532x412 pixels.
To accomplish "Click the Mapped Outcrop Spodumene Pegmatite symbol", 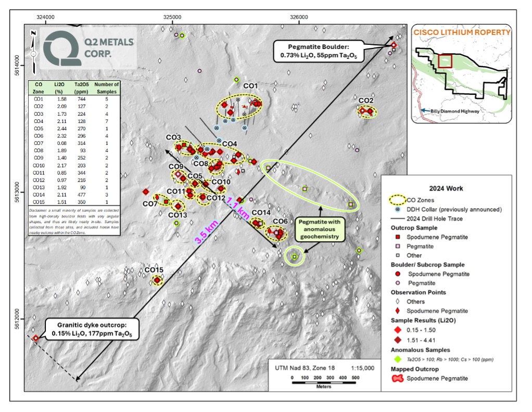I will 398,378.
